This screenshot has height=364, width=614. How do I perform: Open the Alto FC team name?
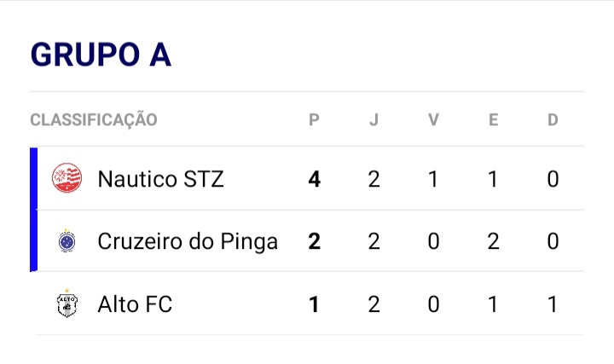pos(135,304)
